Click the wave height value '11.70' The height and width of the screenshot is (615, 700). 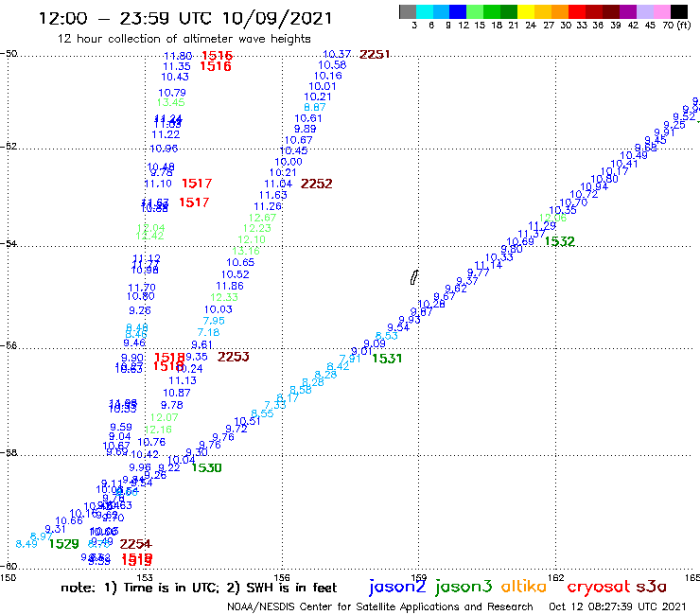142,288
